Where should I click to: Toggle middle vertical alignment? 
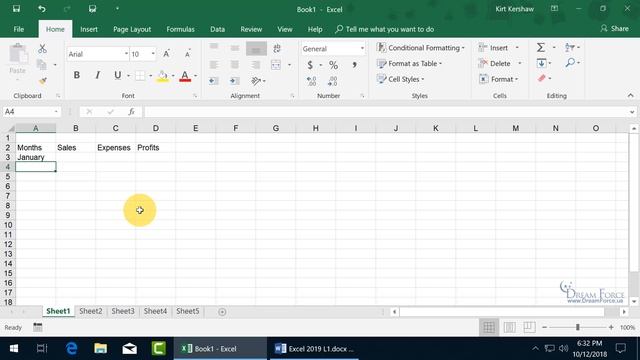click(235, 49)
